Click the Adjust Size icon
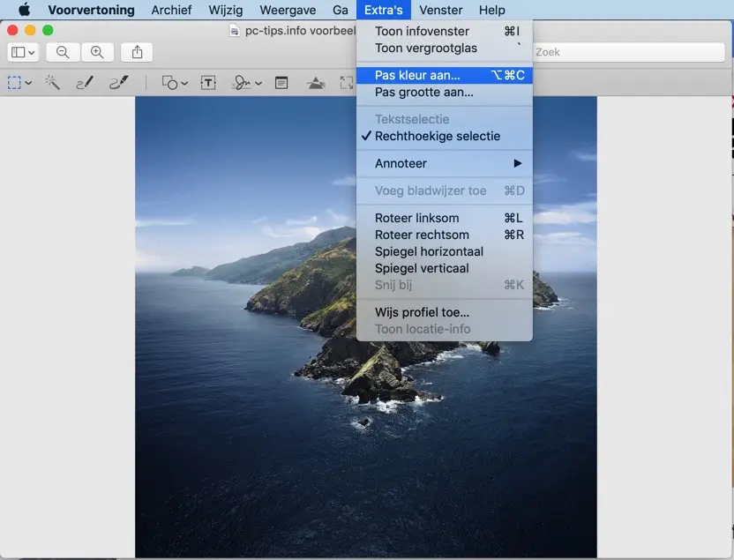Screen dimensions: 734x560 (347, 83)
